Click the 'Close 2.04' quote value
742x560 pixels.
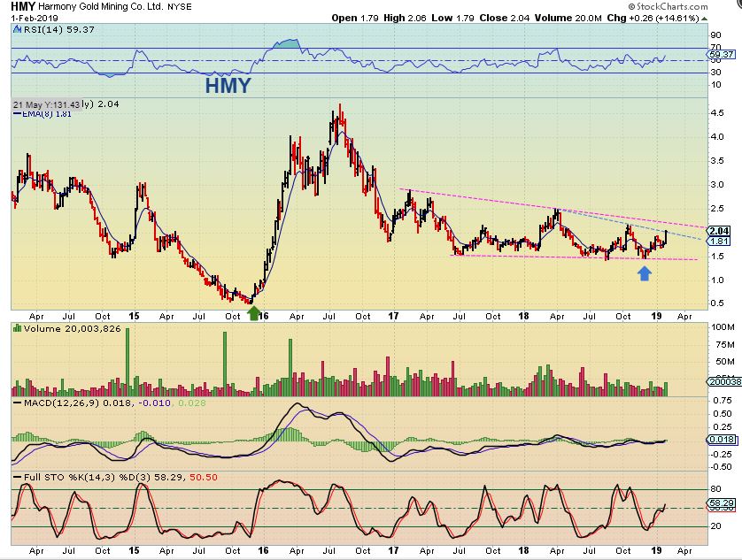coord(505,18)
